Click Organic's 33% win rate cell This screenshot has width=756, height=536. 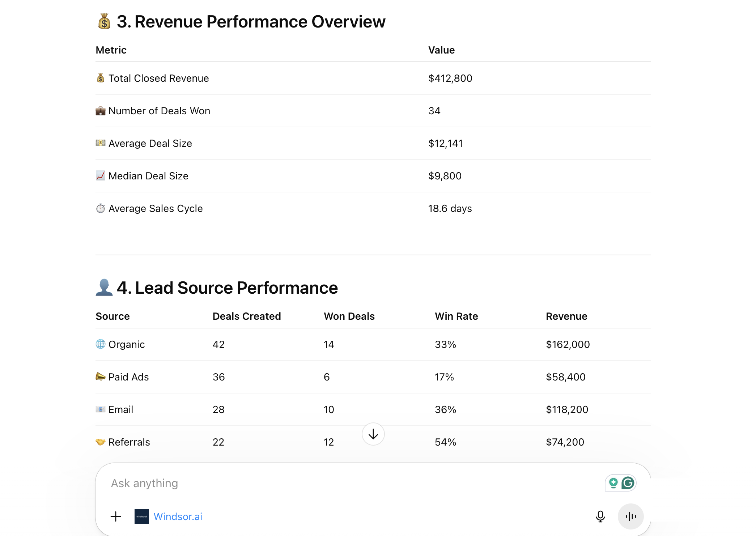click(445, 344)
